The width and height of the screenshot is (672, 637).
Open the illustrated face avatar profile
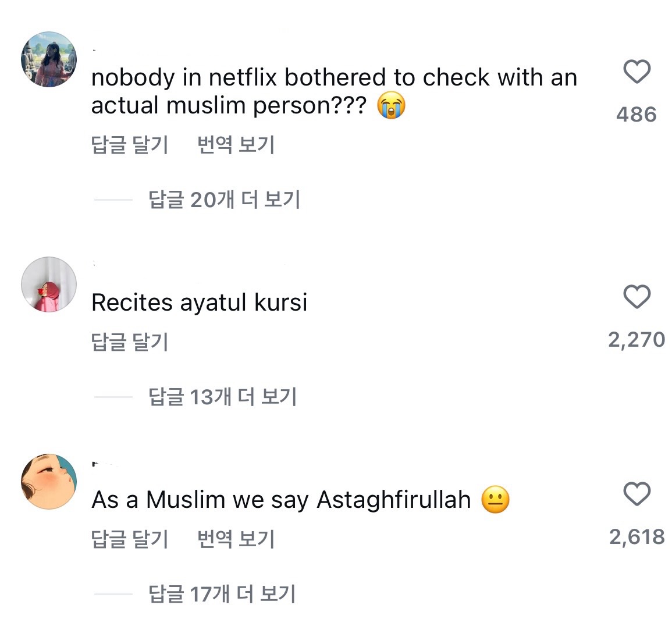[49, 482]
